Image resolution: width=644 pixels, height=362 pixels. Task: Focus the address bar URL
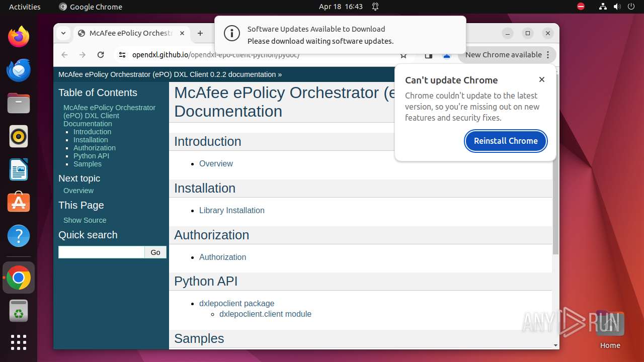point(216,55)
